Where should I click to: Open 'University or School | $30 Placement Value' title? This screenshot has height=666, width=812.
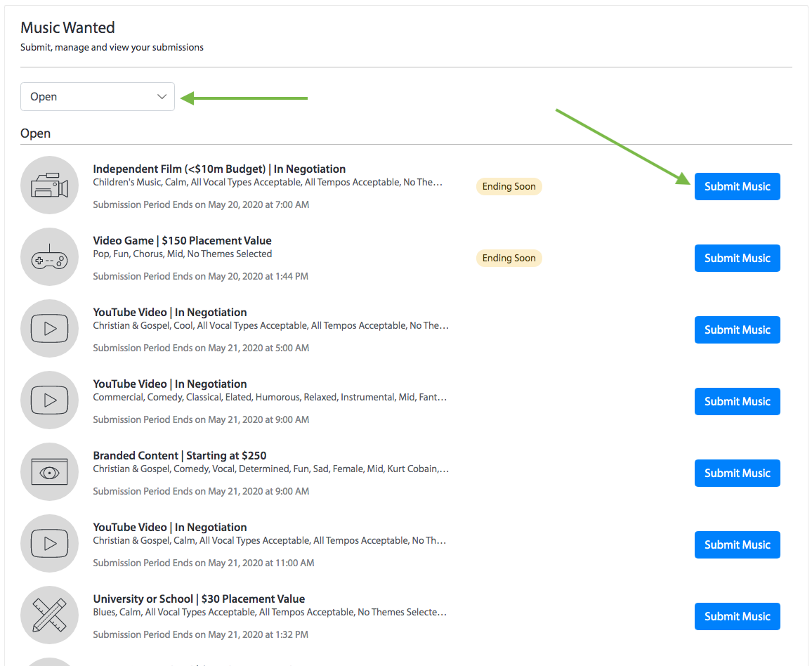[199, 599]
